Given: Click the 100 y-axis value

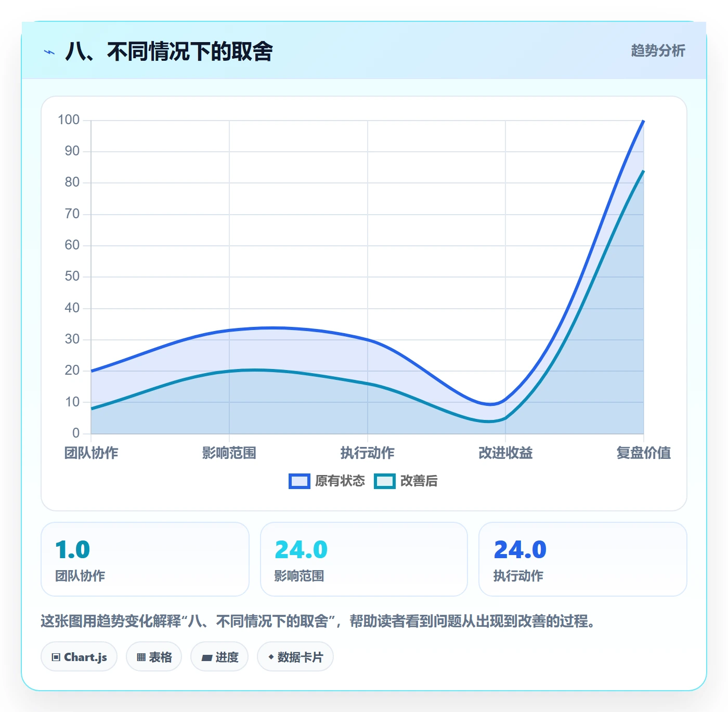Looking at the screenshot, I should 69,120.
